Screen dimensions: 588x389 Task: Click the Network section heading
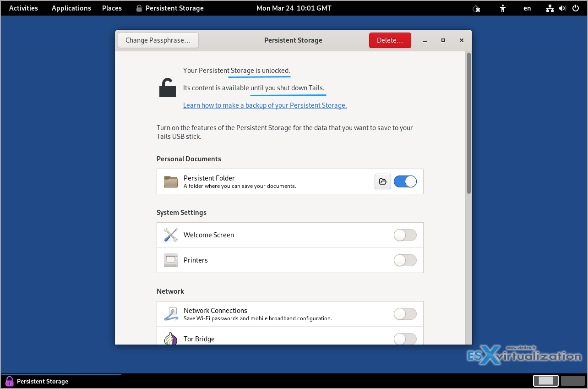tap(170, 291)
